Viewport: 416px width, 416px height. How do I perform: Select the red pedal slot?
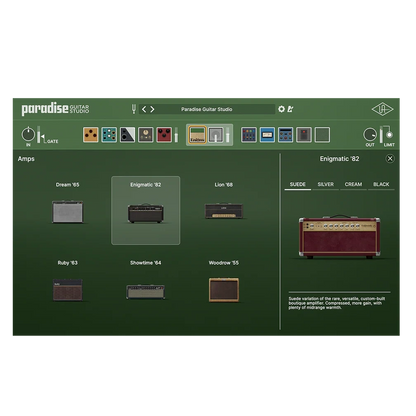point(164,135)
